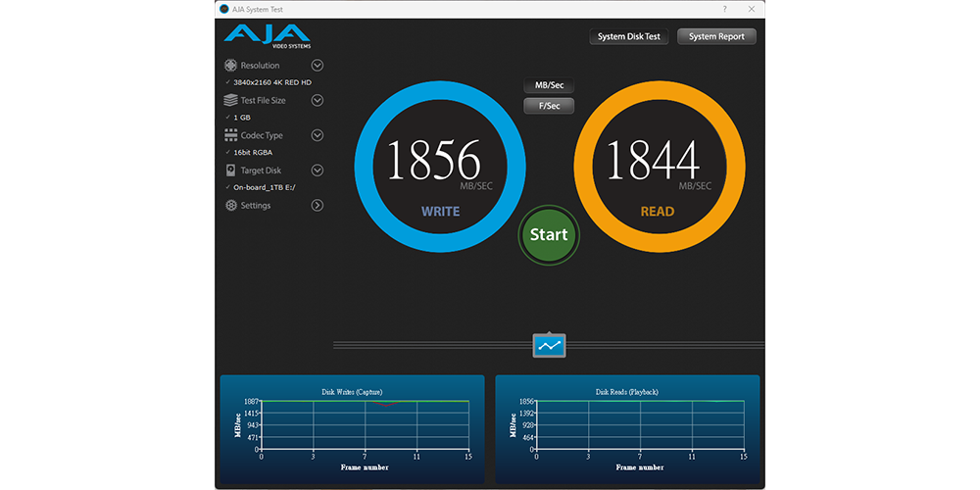
Task: Click the Target Disk drive icon
Action: [x=231, y=171]
